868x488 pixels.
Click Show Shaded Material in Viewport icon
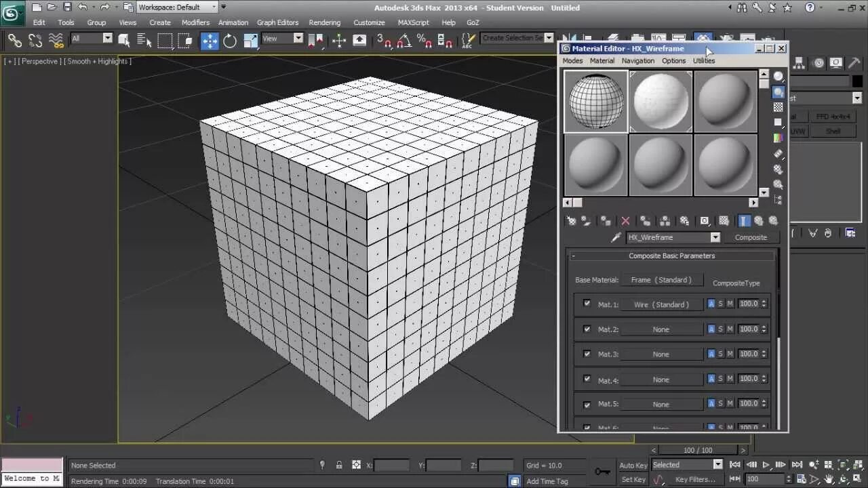[x=724, y=221]
